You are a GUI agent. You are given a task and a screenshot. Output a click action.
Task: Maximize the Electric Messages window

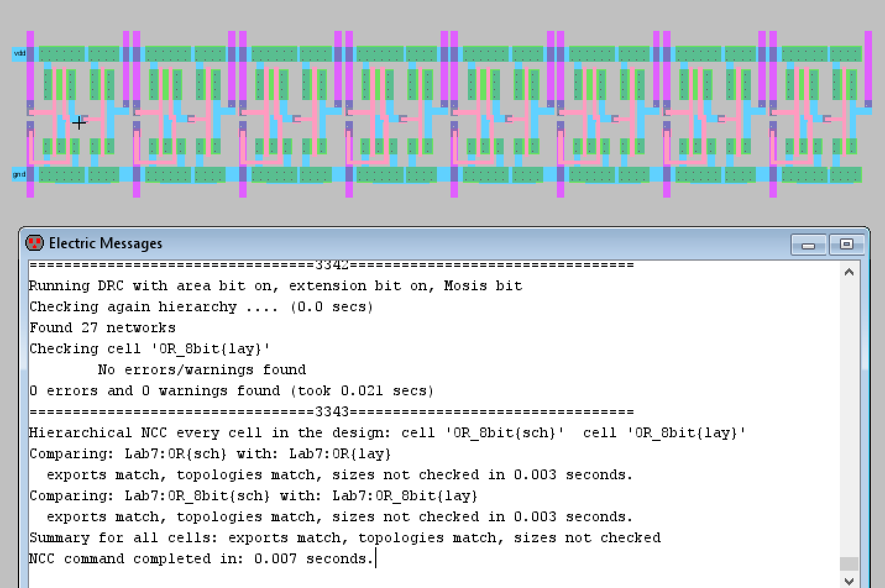(x=846, y=245)
